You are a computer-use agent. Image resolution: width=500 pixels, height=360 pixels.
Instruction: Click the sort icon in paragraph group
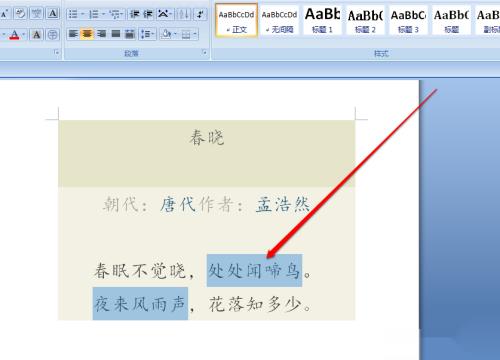[183, 14]
